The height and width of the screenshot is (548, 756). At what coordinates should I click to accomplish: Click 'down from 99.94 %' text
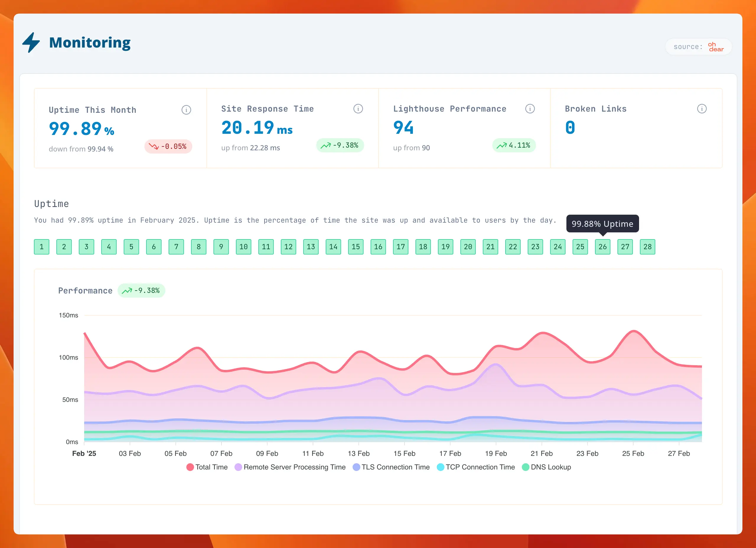(x=81, y=149)
